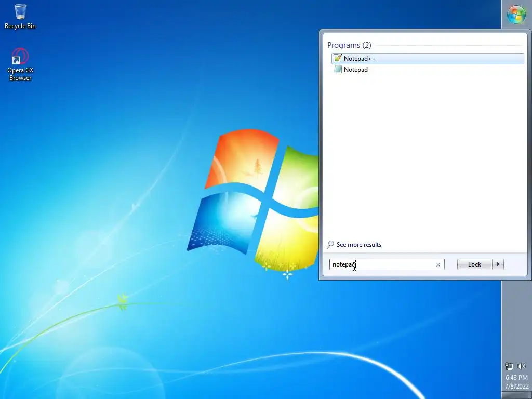Click the Lock button

click(474, 264)
